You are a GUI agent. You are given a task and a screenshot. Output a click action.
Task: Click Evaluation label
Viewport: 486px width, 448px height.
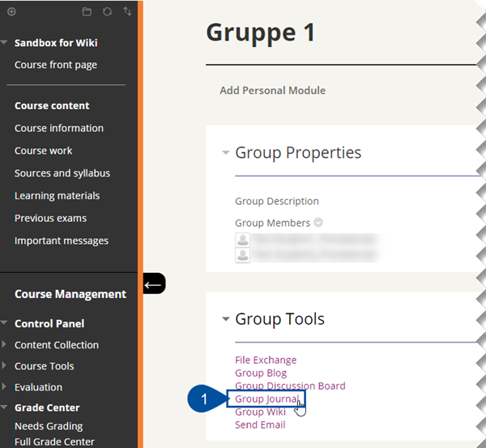tap(38, 387)
